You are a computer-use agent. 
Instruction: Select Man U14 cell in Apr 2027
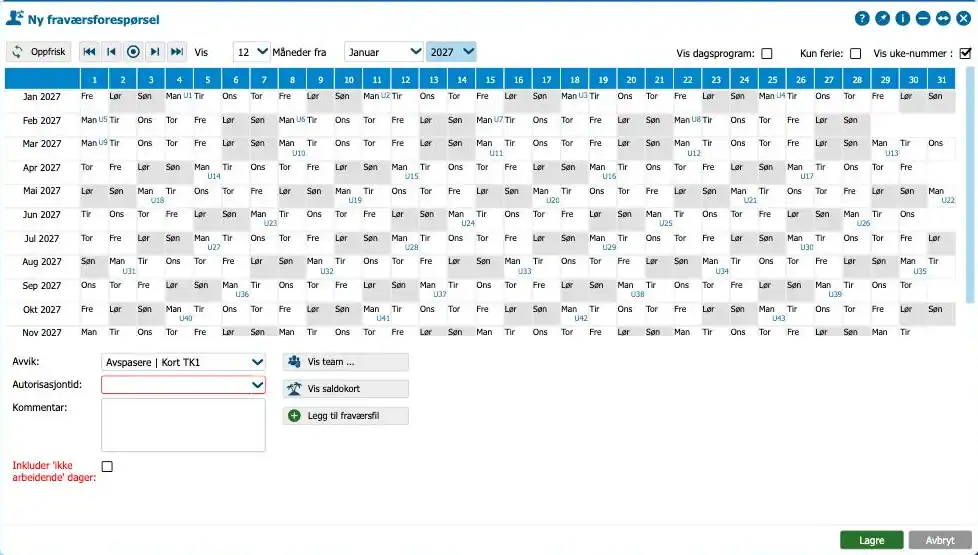pyautogui.click(x=207, y=172)
